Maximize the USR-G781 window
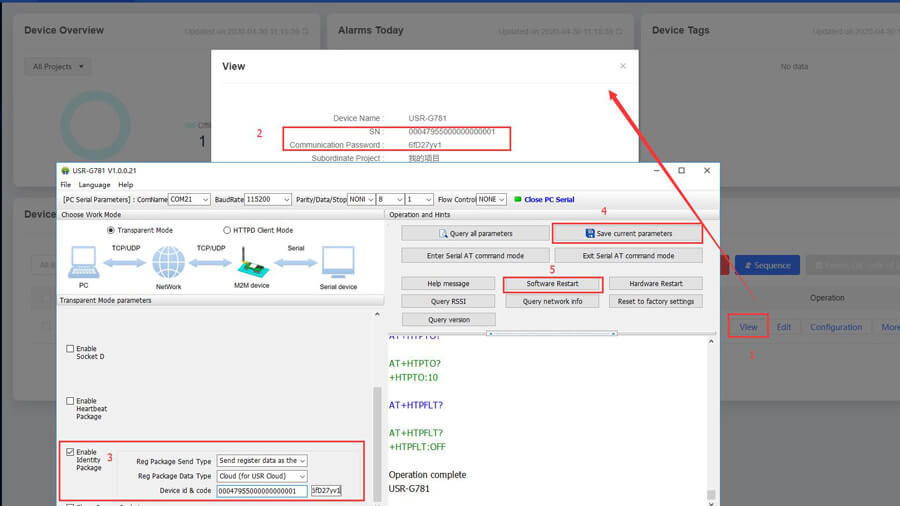This screenshot has width=900, height=506. pyautogui.click(x=681, y=170)
